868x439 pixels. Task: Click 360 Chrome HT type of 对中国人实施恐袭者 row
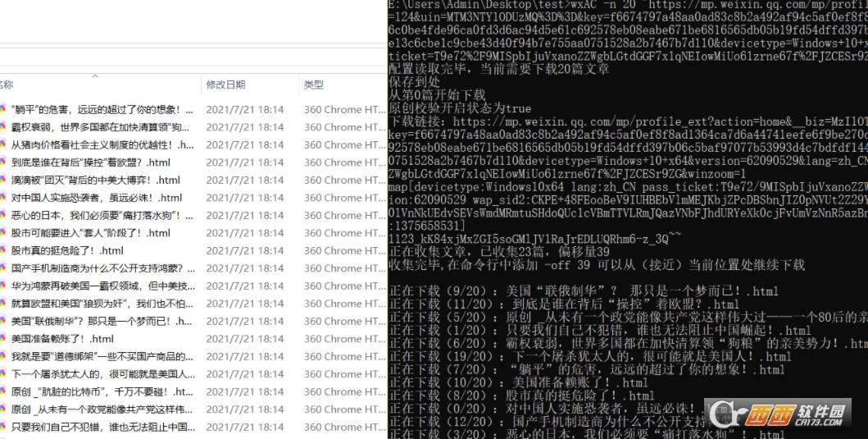tap(344, 198)
